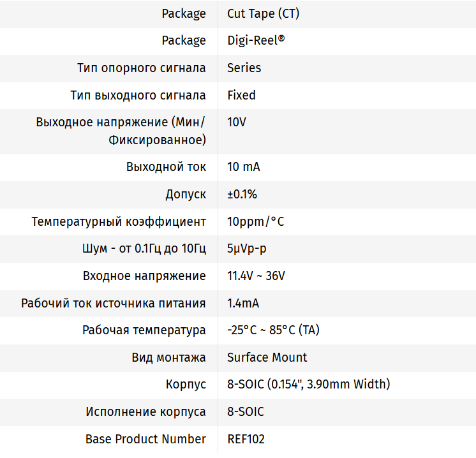Click the "Тип выходного сигнала" label
The image size is (476, 458).
[138, 95]
